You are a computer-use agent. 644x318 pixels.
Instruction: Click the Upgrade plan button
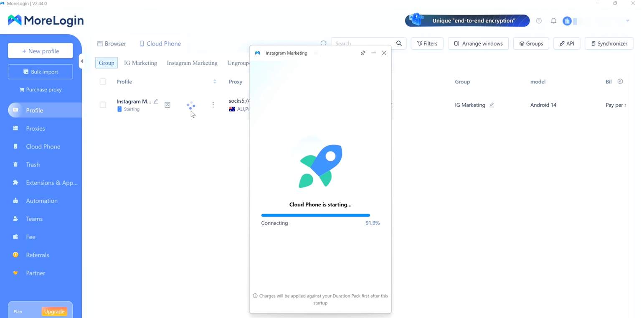coord(54,311)
